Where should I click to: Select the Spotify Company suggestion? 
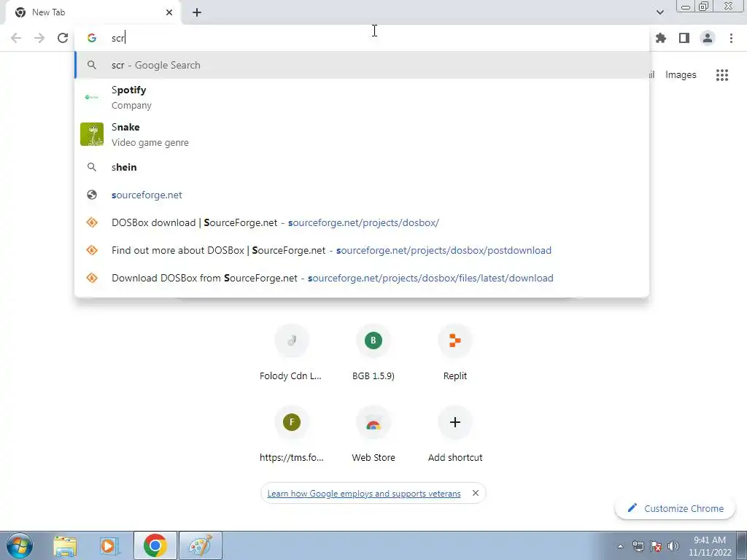pyautogui.click(x=362, y=97)
